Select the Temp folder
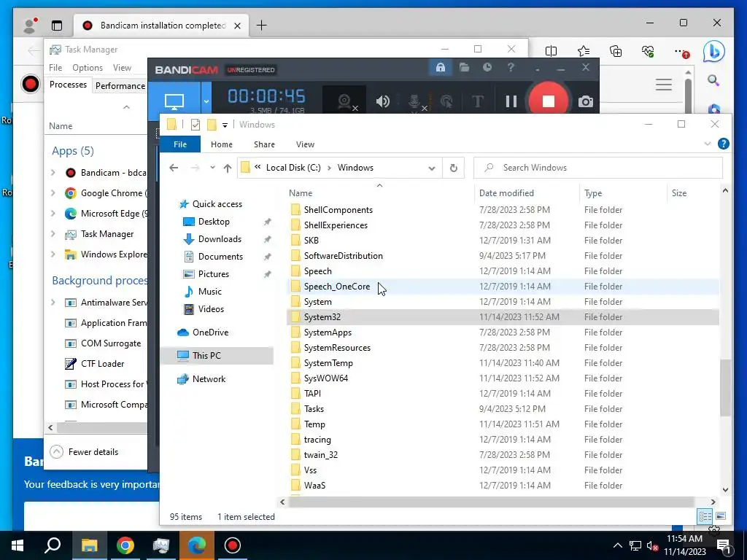The height and width of the screenshot is (560, 747). [x=503, y=424]
